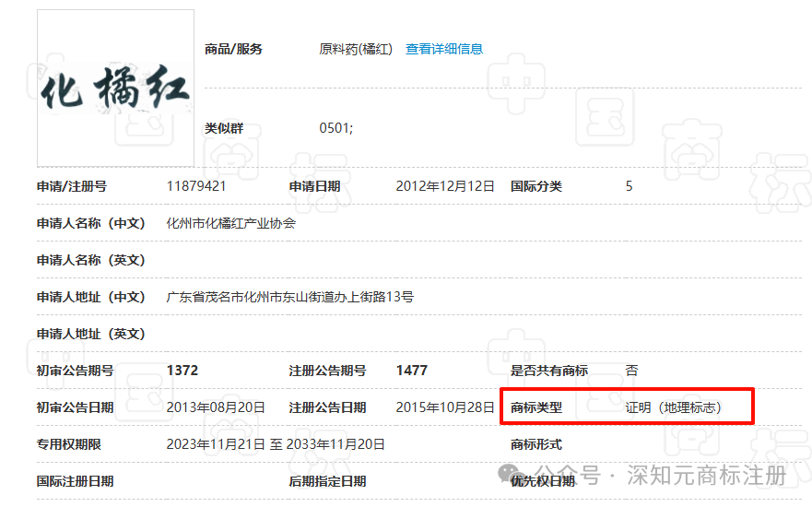Image resolution: width=812 pixels, height=507 pixels.
Task: Click the 类似群 label
Action: [224, 128]
